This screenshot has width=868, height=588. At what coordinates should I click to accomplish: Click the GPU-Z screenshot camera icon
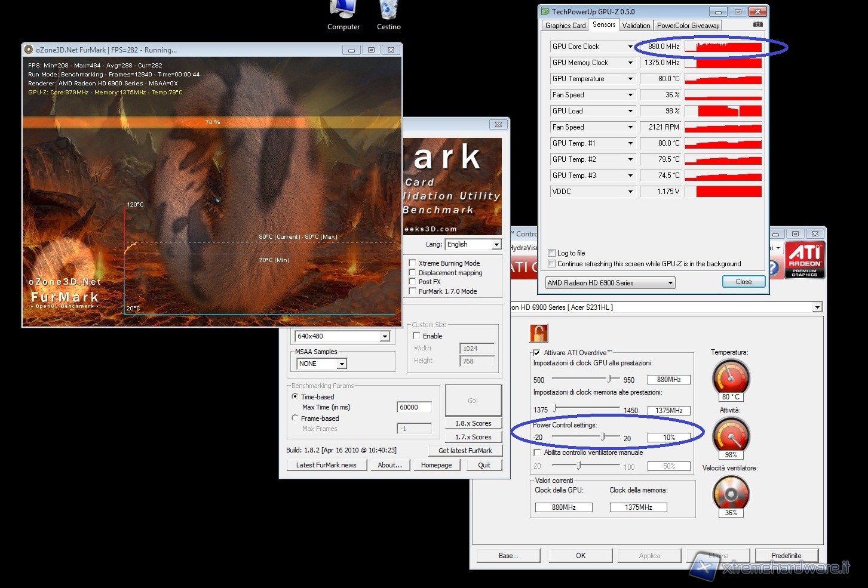pyautogui.click(x=757, y=24)
